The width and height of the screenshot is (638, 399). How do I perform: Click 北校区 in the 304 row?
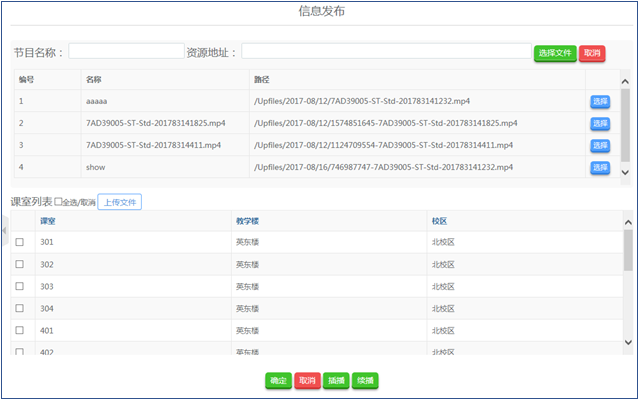pyautogui.click(x=443, y=309)
